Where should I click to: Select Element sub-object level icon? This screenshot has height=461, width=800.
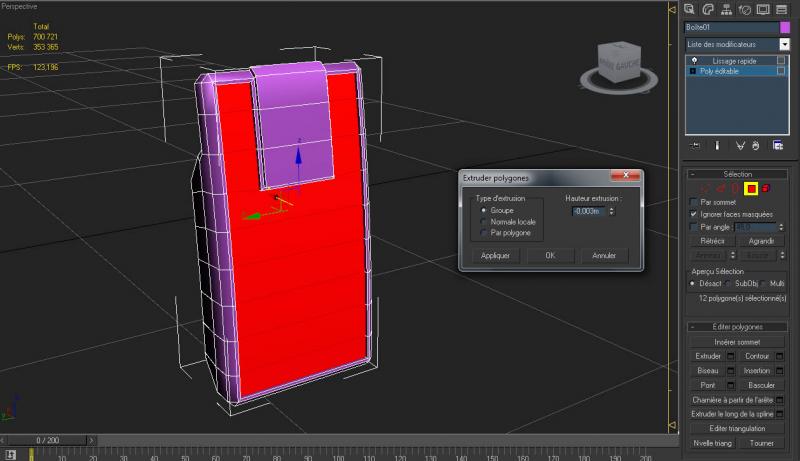coord(766,187)
